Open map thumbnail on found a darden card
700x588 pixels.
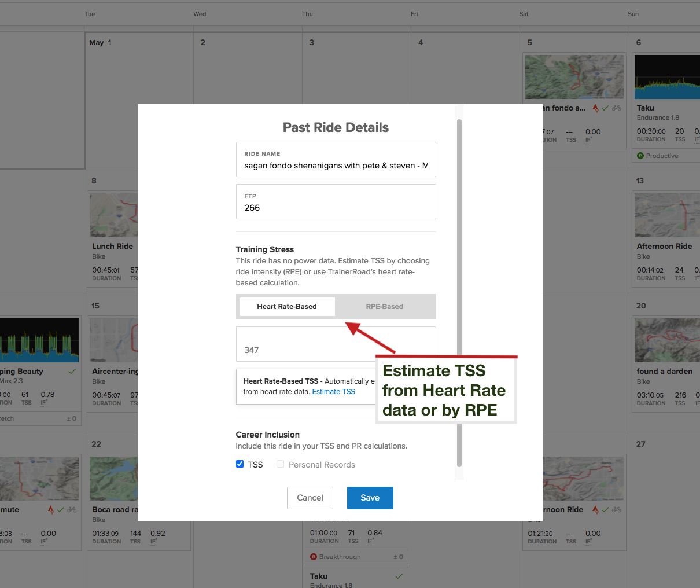point(667,340)
